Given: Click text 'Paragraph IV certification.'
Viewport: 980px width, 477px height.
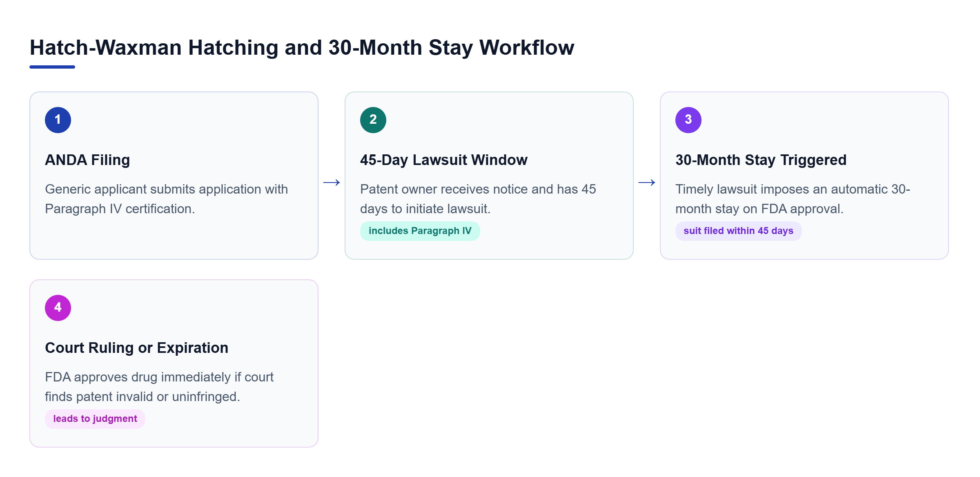Looking at the screenshot, I should click(120, 209).
